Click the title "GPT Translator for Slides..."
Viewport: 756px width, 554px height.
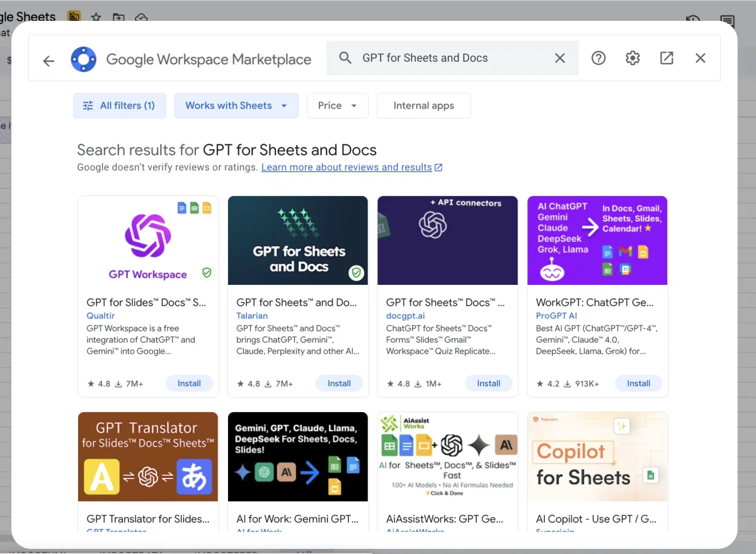coord(149,519)
